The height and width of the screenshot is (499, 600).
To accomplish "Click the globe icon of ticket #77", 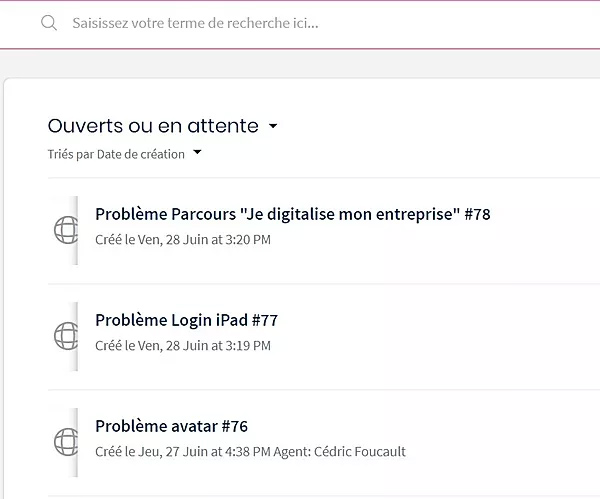I will (65, 336).
